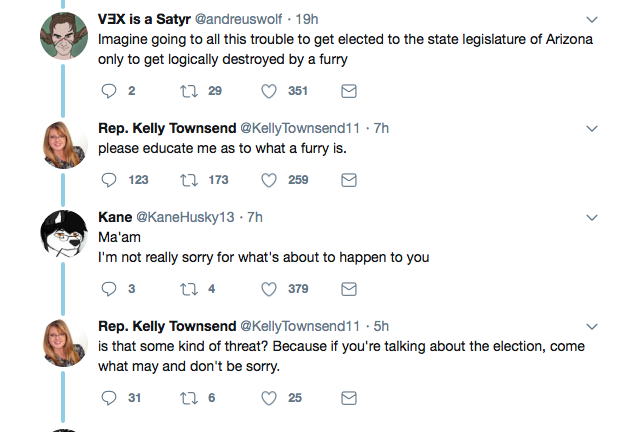Retweet the tweet with 173 retweets
This screenshot has width=638, height=432.
pos(188,180)
